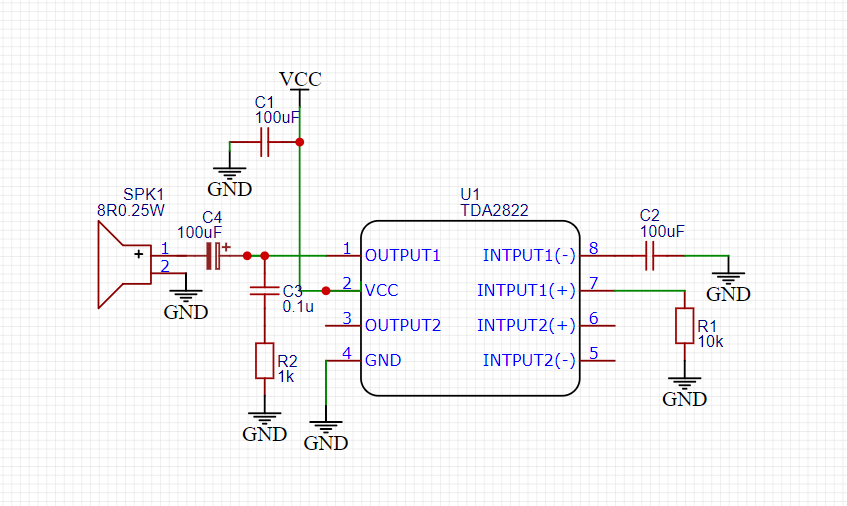Click the junction dot at C1 and VCC
The image size is (847, 506).
point(300,142)
